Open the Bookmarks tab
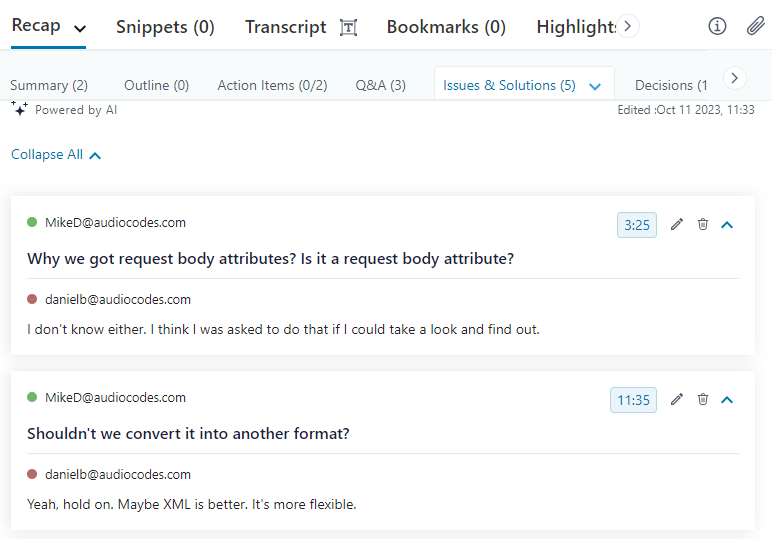The height and width of the screenshot is (539, 772). 446,27
